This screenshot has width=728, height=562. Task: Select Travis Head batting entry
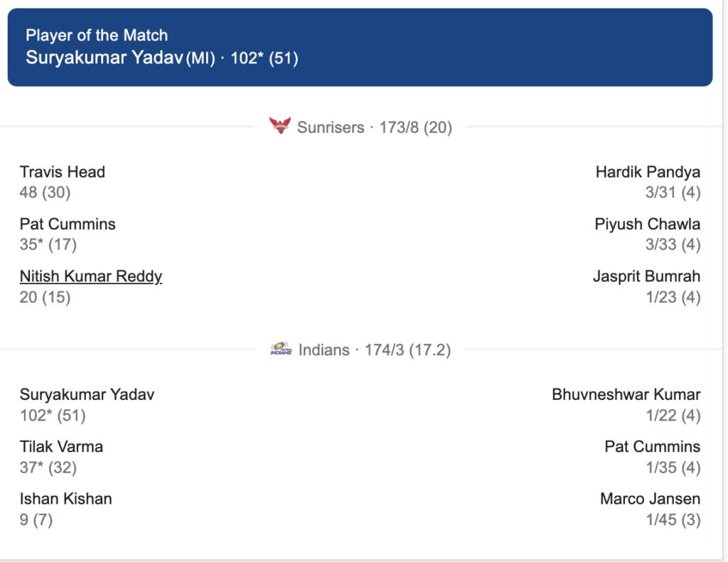(63, 182)
